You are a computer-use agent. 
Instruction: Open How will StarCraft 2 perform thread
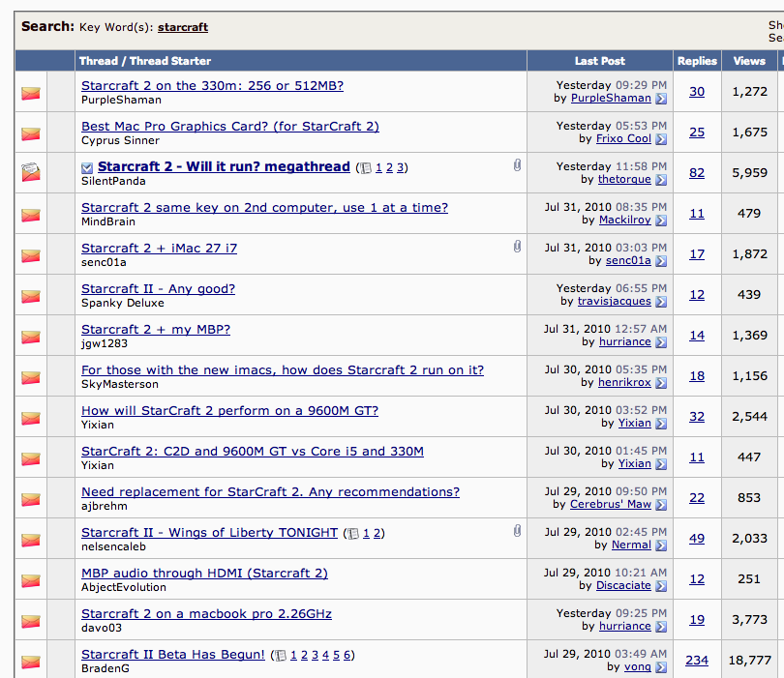coord(230,411)
